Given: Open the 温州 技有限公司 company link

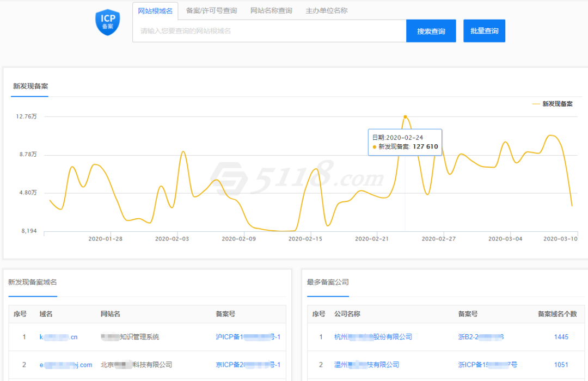Looking at the screenshot, I should [366, 365].
